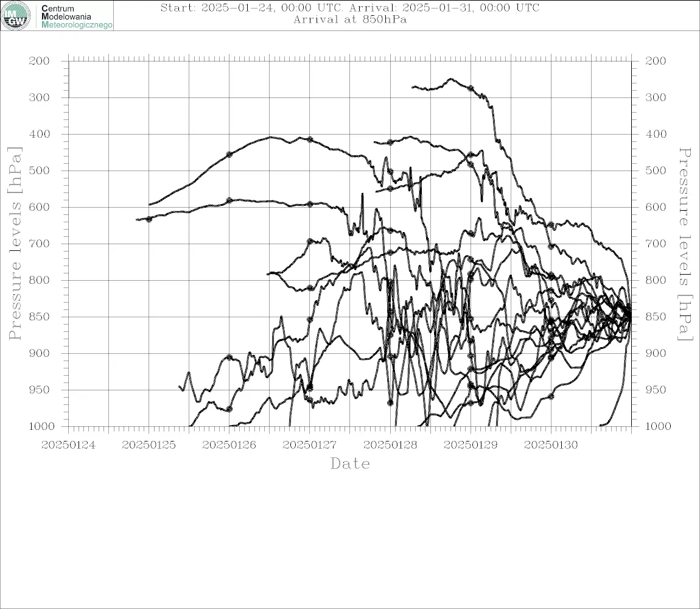Click the left 'Pressure levels [hPa]' axis title

pos(15,244)
